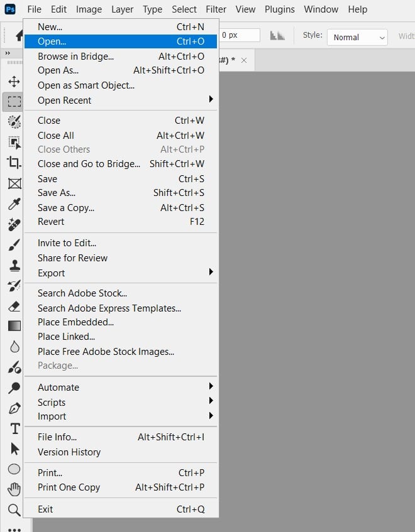415x532 pixels.
Task: Select the Quick Selection tool
Action: click(x=14, y=122)
